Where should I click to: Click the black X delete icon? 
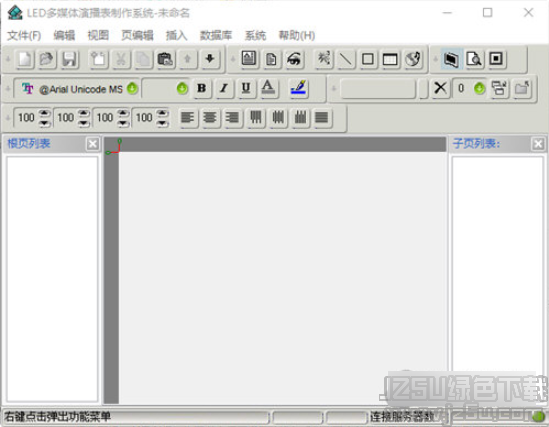point(440,88)
